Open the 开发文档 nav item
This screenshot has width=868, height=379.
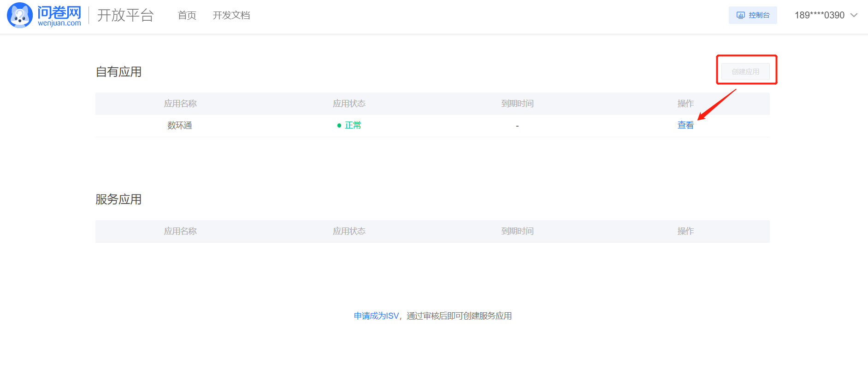coord(231,15)
